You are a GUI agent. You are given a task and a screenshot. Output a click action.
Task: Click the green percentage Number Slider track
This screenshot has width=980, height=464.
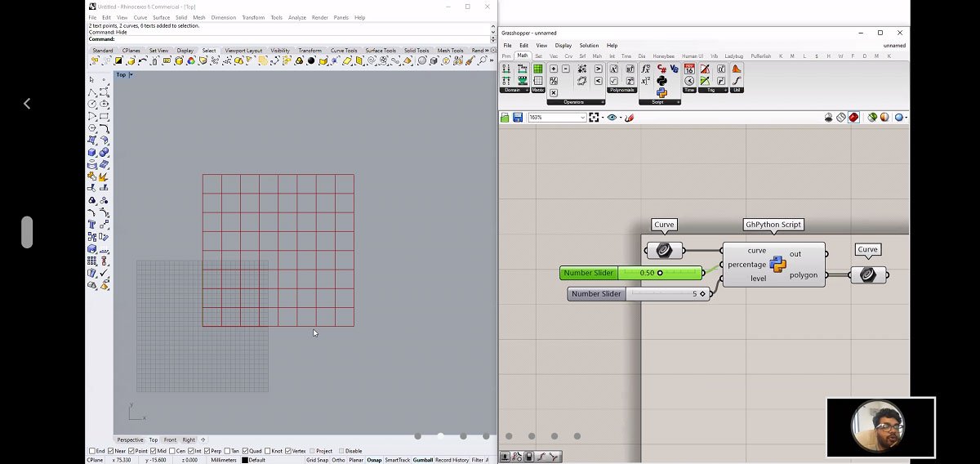(660, 273)
